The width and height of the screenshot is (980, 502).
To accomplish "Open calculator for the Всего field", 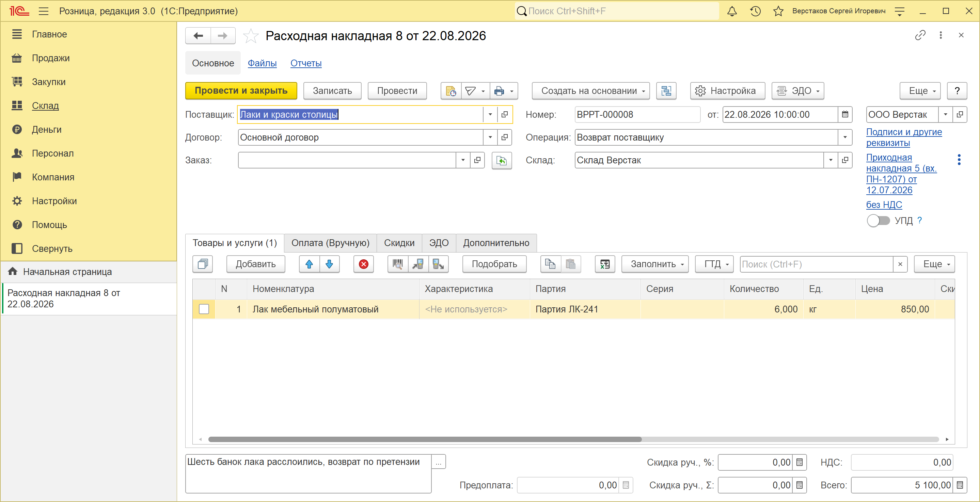I will pos(960,485).
